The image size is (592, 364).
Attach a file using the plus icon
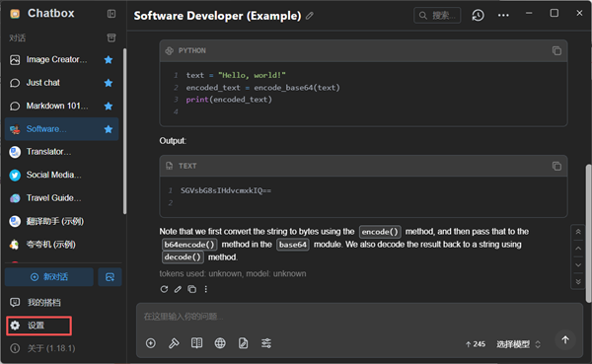pyautogui.click(x=151, y=343)
